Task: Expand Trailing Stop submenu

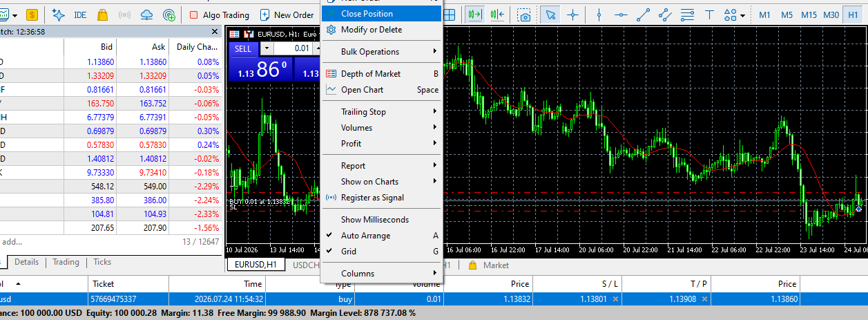Action: coord(382,112)
